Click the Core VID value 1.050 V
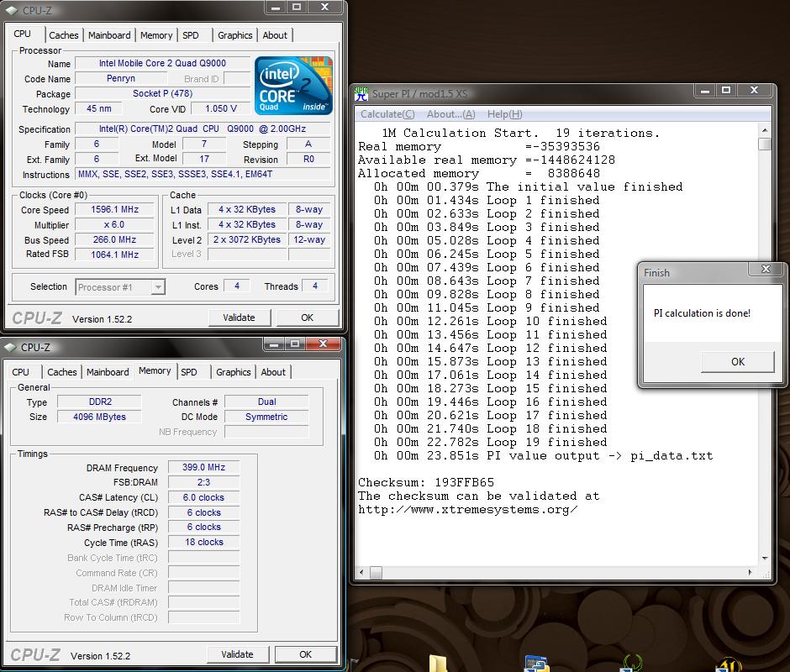This screenshot has height=672, width=790. coord(221,108)
